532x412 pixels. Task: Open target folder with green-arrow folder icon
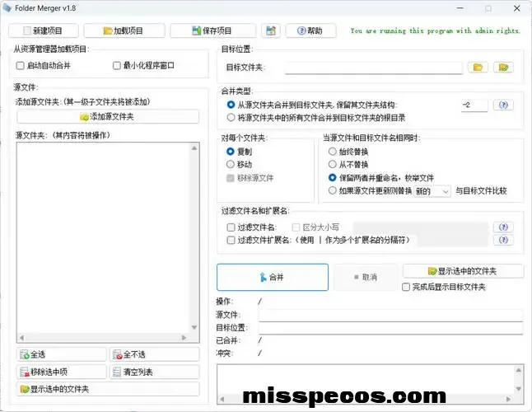pyautogui.click(x=503, y=68)
